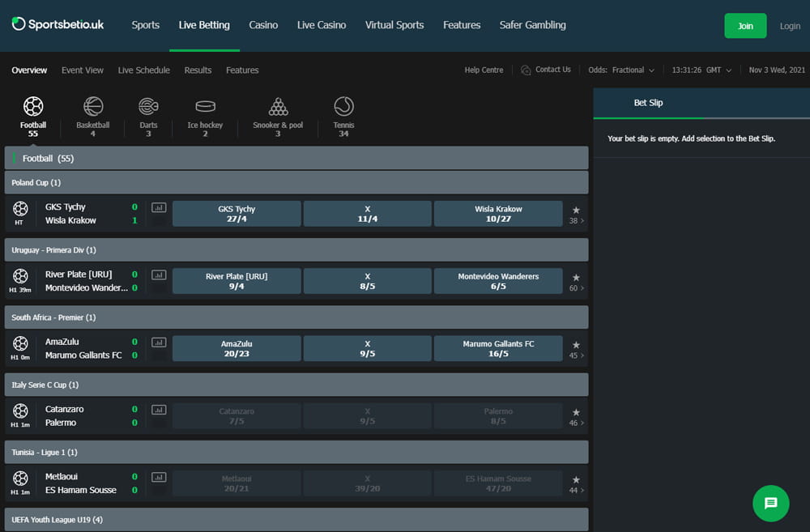Favourite the GKS Tychy match star
Image resolution: width=810 pixels, height=532 pixels.
coord(576,211)
